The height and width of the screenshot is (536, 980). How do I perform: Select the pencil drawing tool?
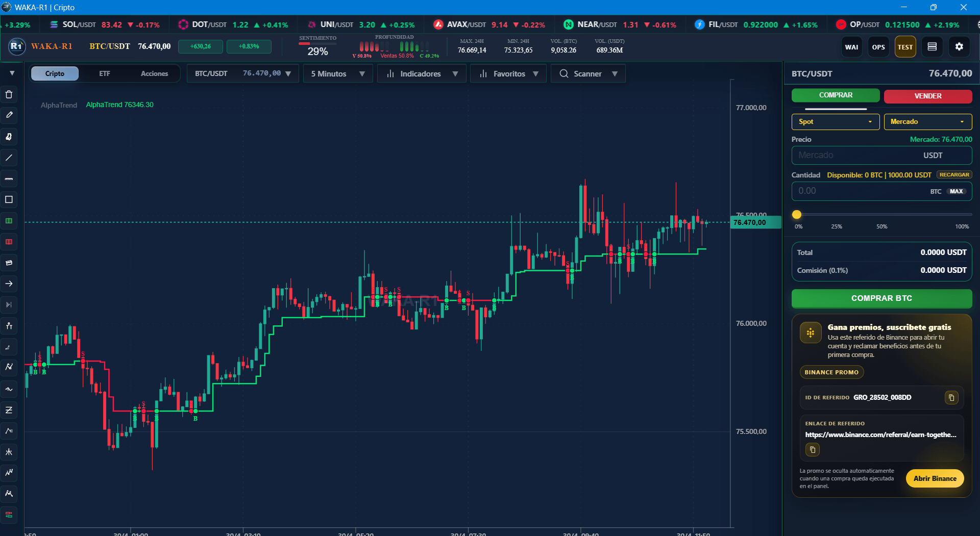[9, 115]
